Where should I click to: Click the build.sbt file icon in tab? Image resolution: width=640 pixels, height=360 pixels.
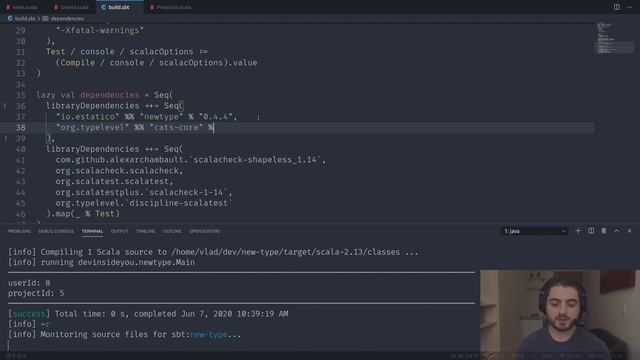[x=104, y=7]
